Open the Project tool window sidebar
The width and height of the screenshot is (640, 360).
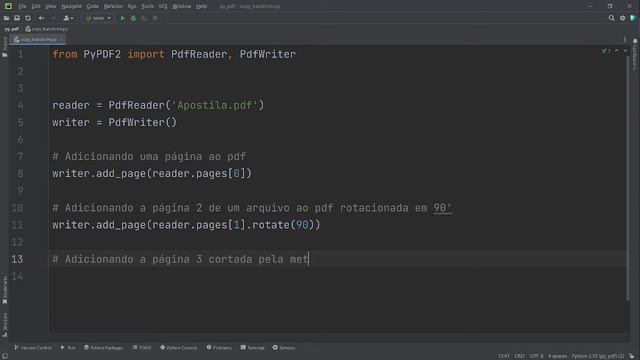(4, 47)
